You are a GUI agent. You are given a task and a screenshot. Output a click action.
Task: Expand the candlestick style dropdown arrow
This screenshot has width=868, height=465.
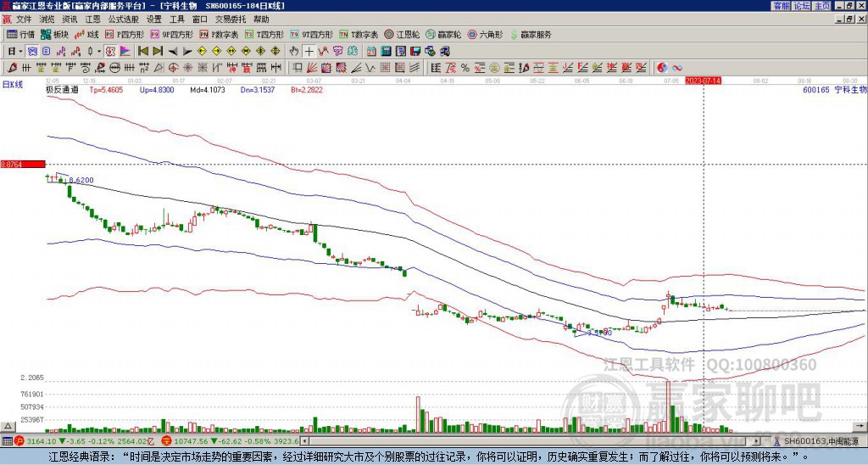click(99, 51)
